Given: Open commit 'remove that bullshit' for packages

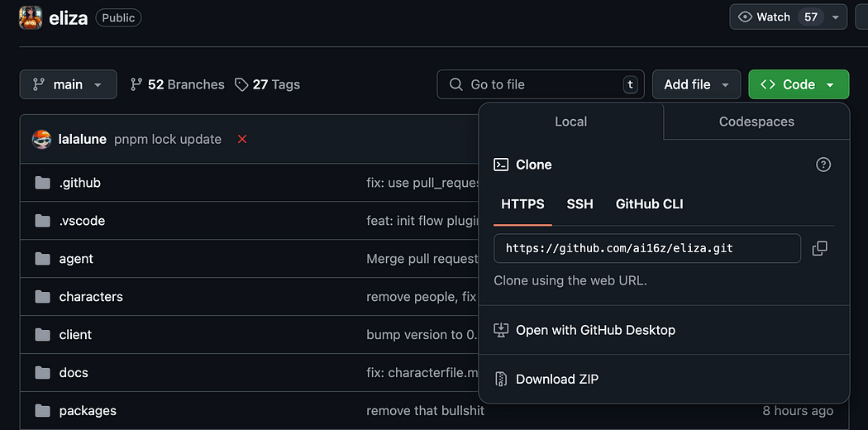Looking at the screenshot, I should coord(425,411).
